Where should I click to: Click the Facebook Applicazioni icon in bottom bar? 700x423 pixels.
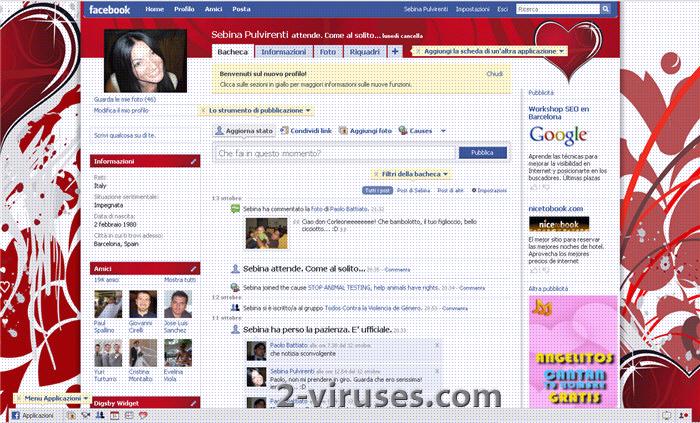pyautogui.click(x=16, y=415)
